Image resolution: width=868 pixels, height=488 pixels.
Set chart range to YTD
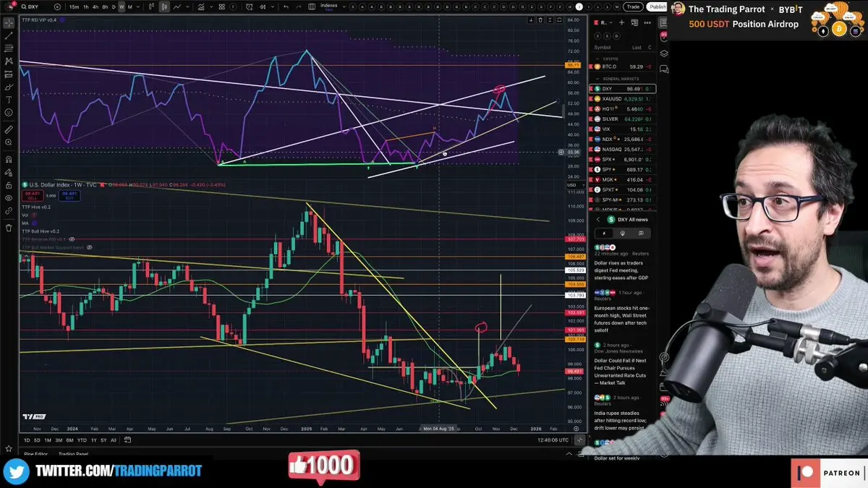pyautogui.click(x=82, y=440)
